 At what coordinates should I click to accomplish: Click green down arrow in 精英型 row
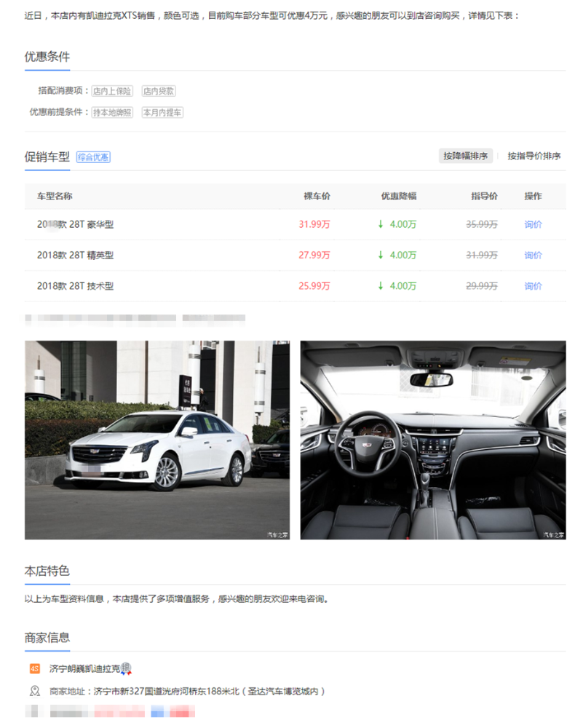[x=381, y=255]
